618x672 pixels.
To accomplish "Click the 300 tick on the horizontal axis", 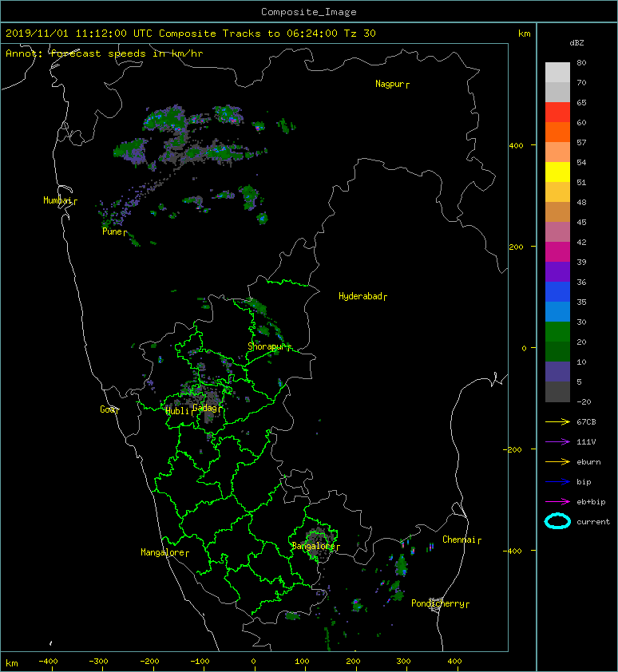I will pos(403,662).
